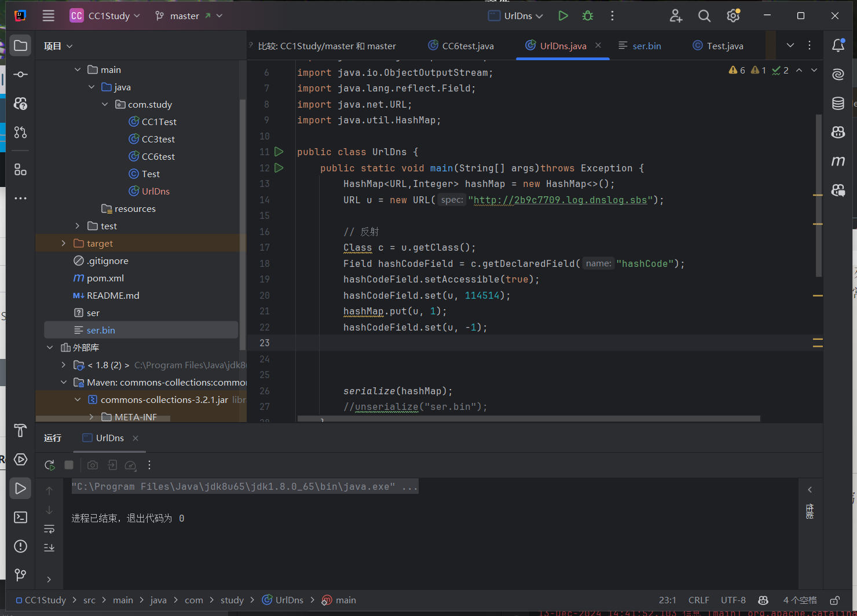Screen dimensions: 857x616
Task: Click CC1Study in the breadcrumb bar
Action: point(41,600)
